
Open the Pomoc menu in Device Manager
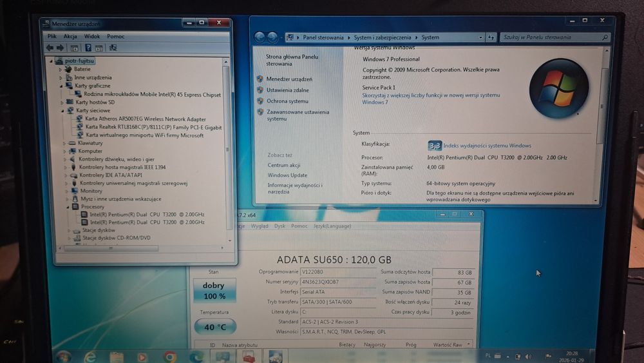[x=115, y=36]
